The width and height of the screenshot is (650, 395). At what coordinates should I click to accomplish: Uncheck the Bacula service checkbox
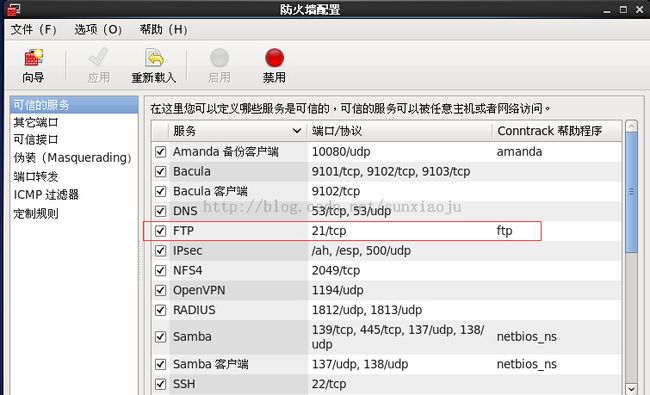160,172
